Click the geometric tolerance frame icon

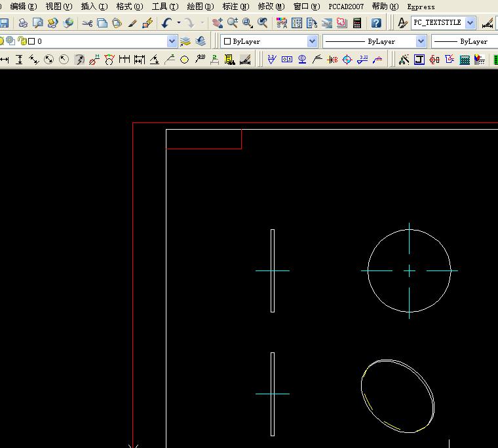[287, 60]
